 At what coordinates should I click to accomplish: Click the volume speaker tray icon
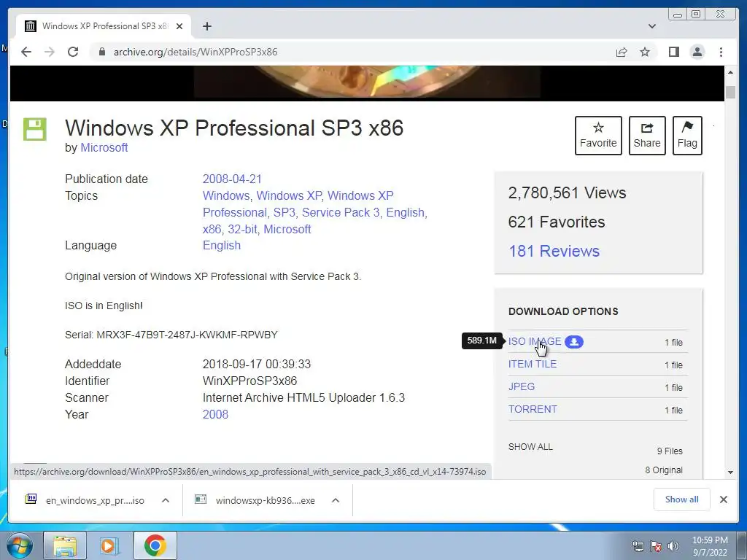click(673, 546)
